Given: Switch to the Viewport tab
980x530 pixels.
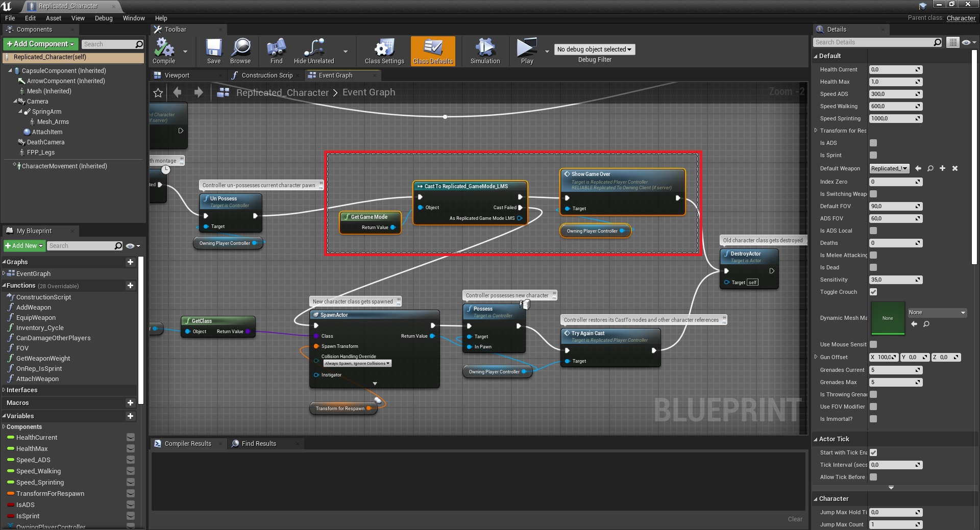Looking at the screenshot, I should 177,75.
